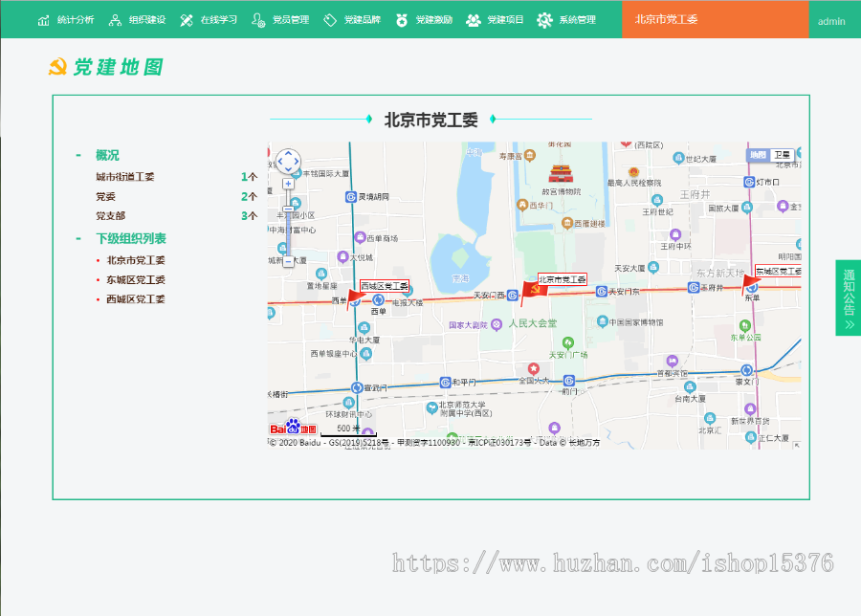Click the 天安门西 subway station icon
The width and height of the screenshot is (861, 616).
[x=513, y=296]
